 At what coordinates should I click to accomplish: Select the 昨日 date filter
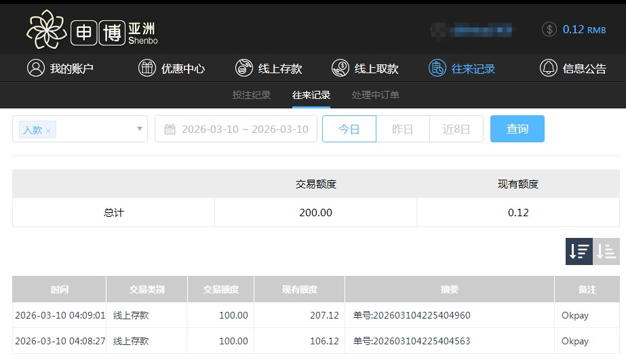click(403, 129)
